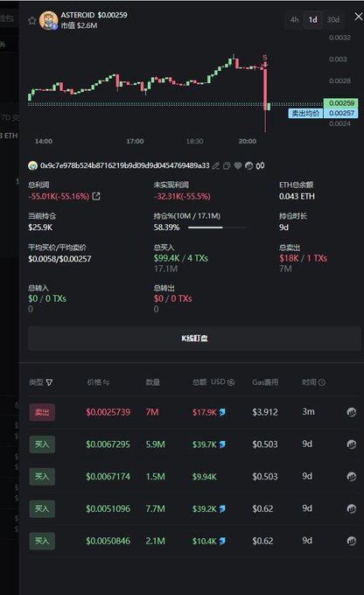Open transaction icon on $0.0067295 row

point(352,444)
